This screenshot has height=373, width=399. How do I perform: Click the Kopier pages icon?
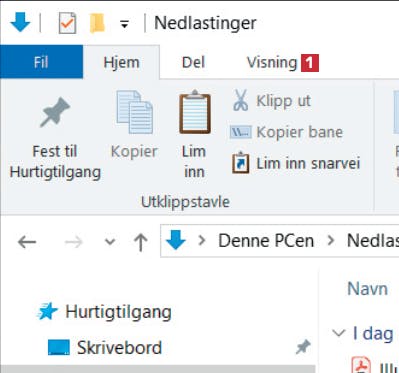[x=135, y=112]
